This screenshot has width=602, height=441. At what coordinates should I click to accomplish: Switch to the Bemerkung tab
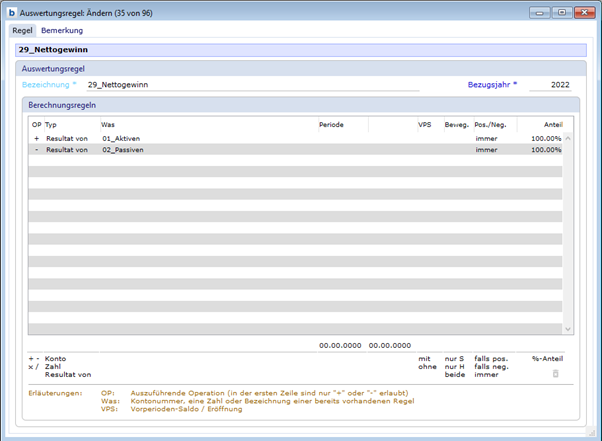(62, 31)
